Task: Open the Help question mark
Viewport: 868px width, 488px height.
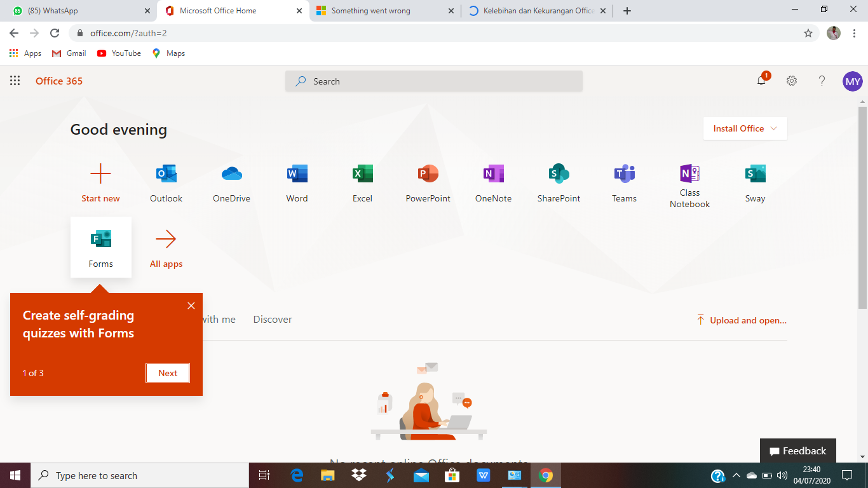Action: pos(822,81)
